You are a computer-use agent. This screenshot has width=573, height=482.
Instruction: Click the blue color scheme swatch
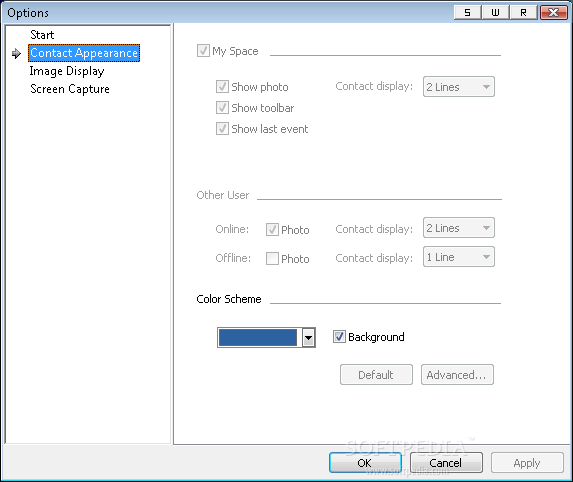258,337
